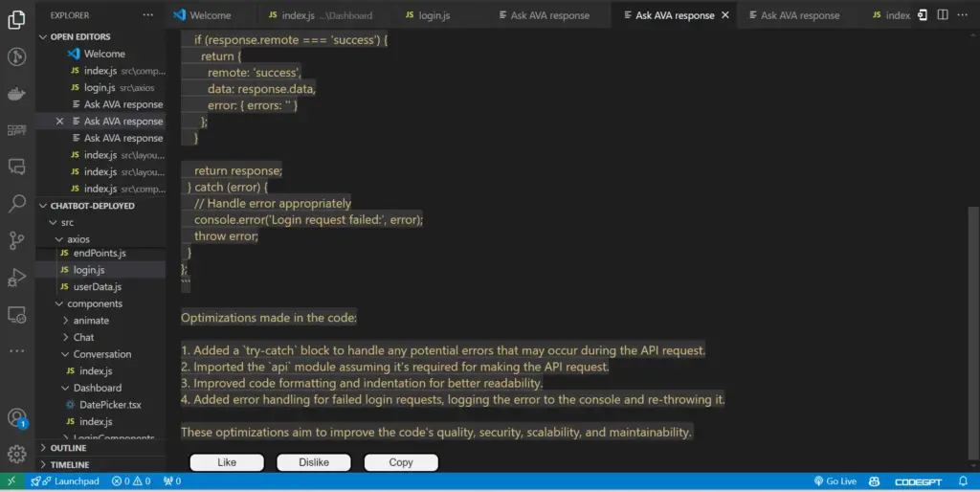
Task: Show additional views ellipsis in activity bar
Action: (x=17, y=350)
